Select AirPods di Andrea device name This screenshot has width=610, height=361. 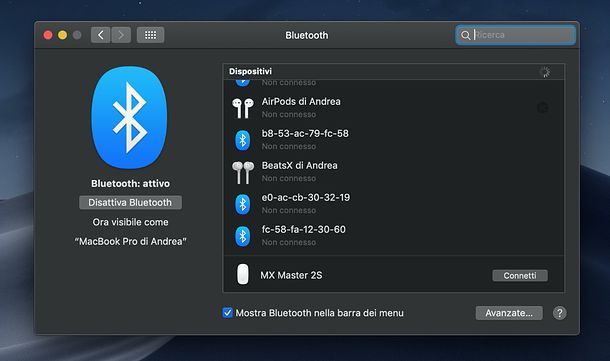(301, 102)
